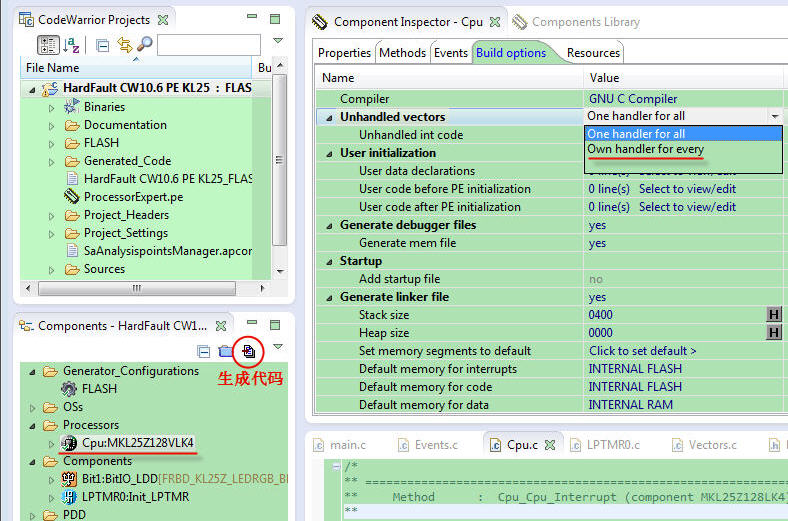This screenshot has height=521, width=788.
Task: Click GNU C Compiler value
Action: point(633,99)
